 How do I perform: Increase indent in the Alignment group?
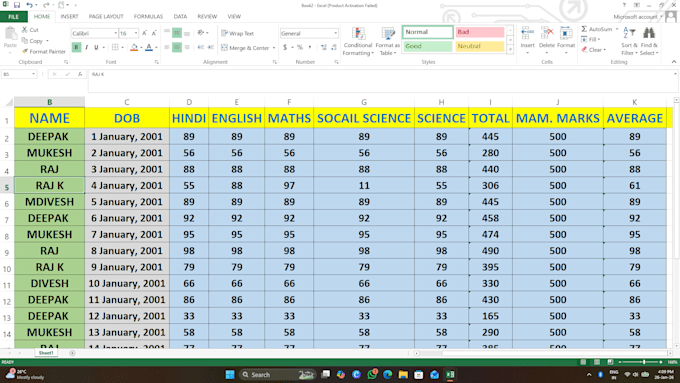210,47
